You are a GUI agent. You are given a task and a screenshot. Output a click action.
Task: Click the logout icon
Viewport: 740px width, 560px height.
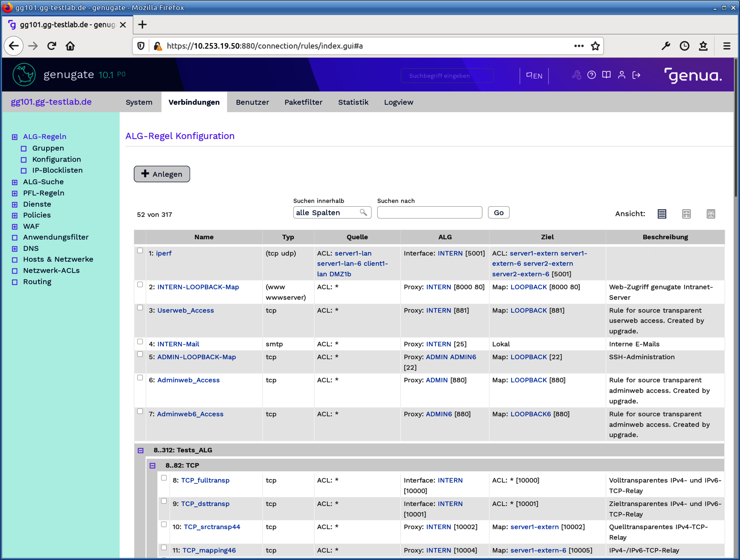pyautogui.click(x=637, y=75)
